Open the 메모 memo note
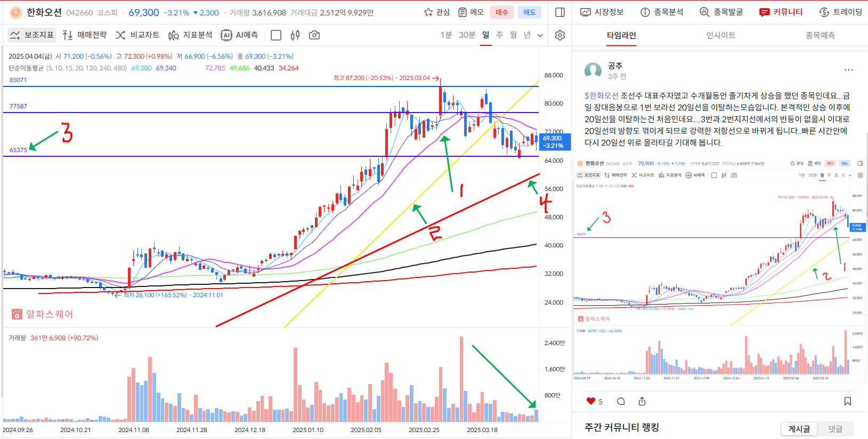The height and width of the screenshot is (439, 868). coord(471,12)
